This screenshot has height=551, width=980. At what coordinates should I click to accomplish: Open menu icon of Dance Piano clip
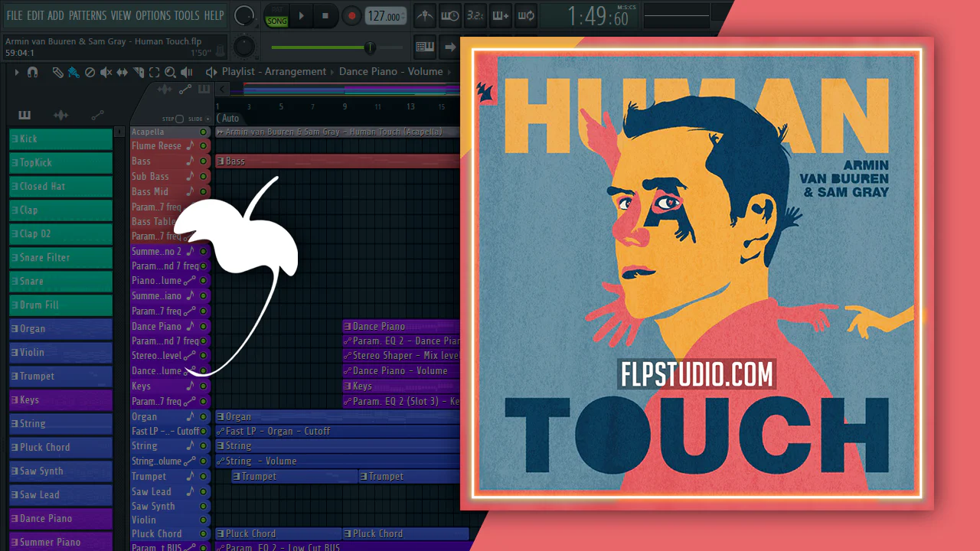(348, 326)
